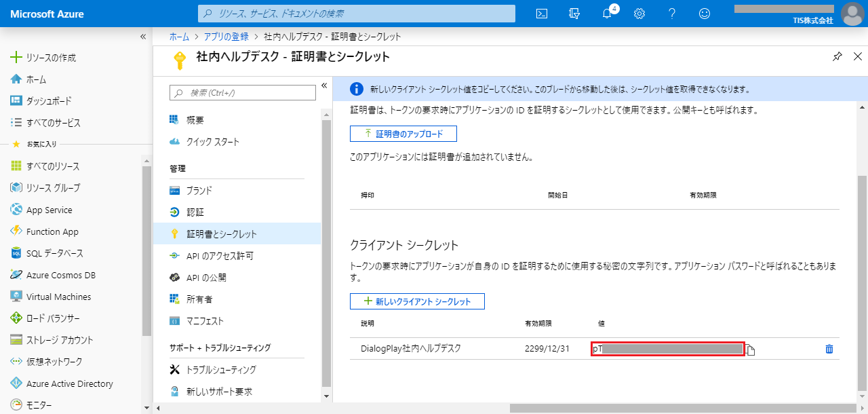The width and height of the screenshot is (868, 414).
Task: Click the user account avatar
Action: click(x=852, y=14)
